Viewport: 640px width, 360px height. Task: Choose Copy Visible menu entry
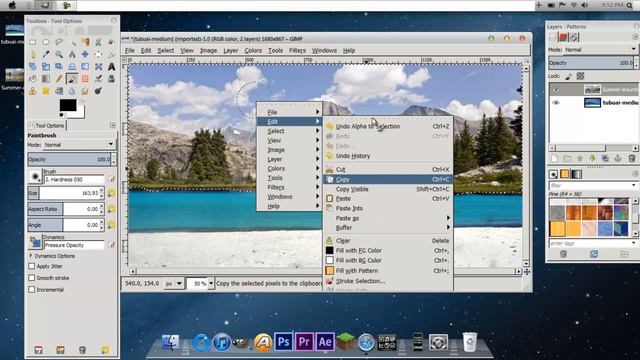coord(388,189)
